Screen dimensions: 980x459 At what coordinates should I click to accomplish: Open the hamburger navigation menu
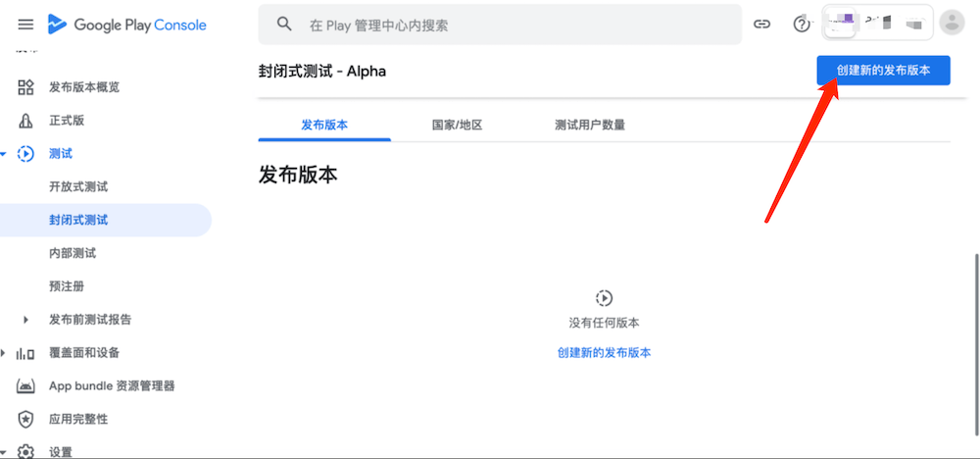[x=26, y=25]
